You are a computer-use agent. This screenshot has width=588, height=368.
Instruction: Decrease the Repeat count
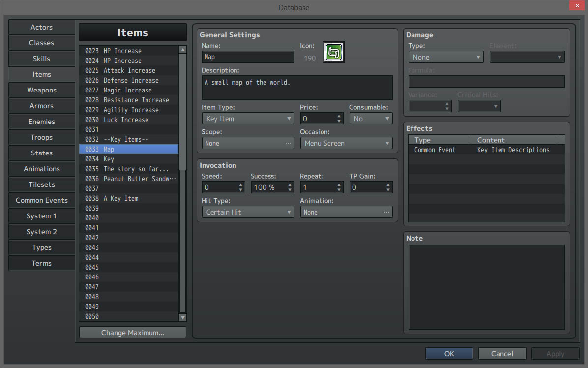(x=339, y=190)
